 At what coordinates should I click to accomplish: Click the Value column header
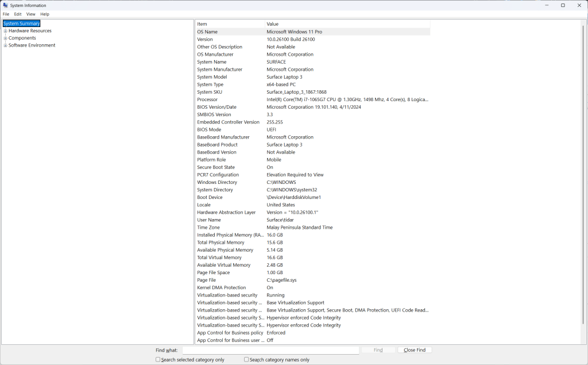click(347, 24)
